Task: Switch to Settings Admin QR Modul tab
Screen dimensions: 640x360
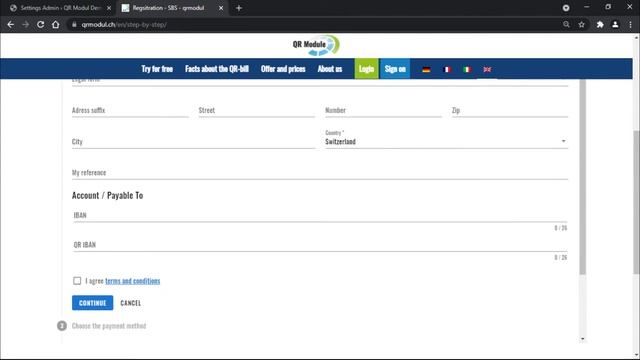Action: point(60,8)
